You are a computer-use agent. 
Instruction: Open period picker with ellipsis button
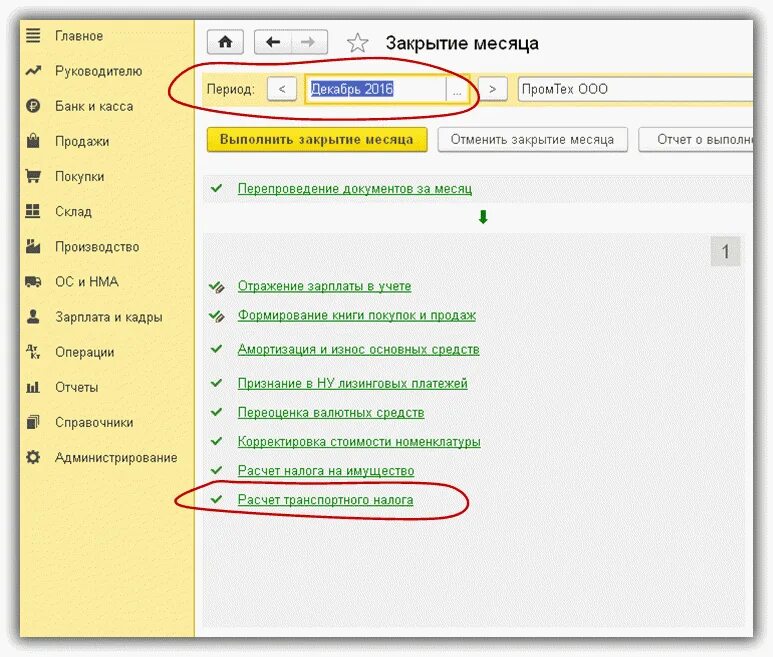coord(457,89)
